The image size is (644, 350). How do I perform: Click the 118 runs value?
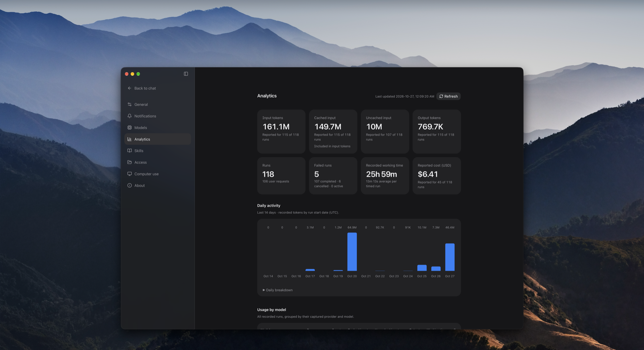click(x=268, y=174)
